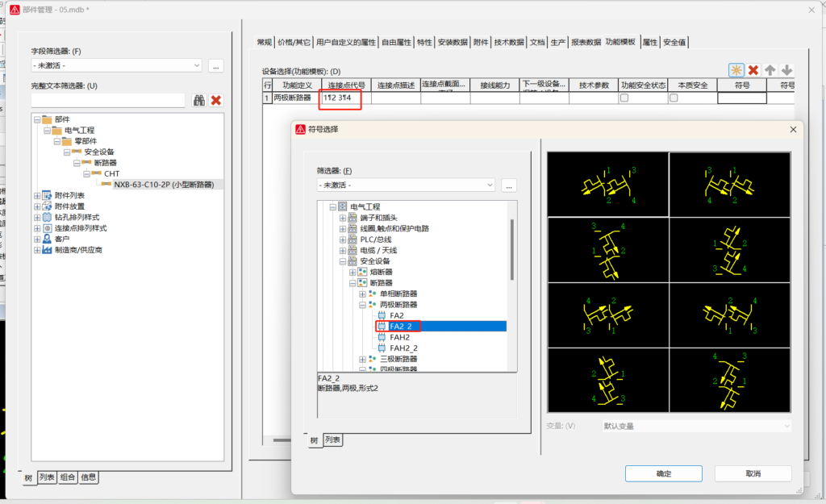Select FAH2 symbol in tree

[400, 337]
